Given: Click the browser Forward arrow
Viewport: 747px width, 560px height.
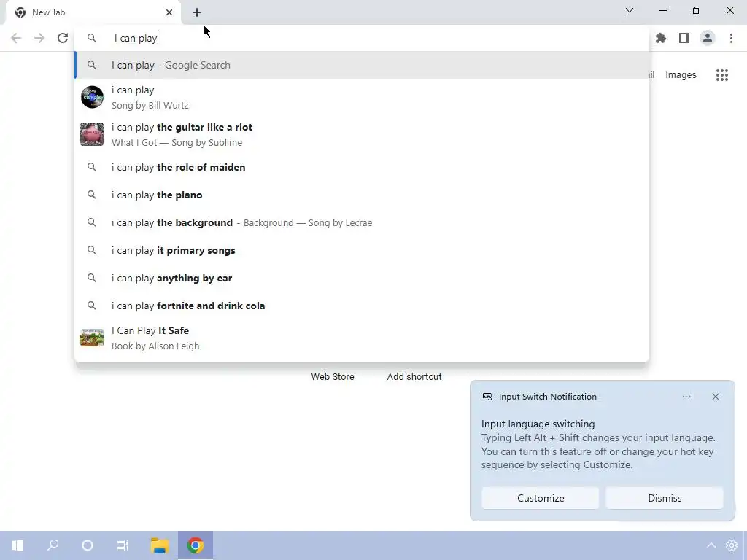Looking at the screenshot, I should [39, 38].
